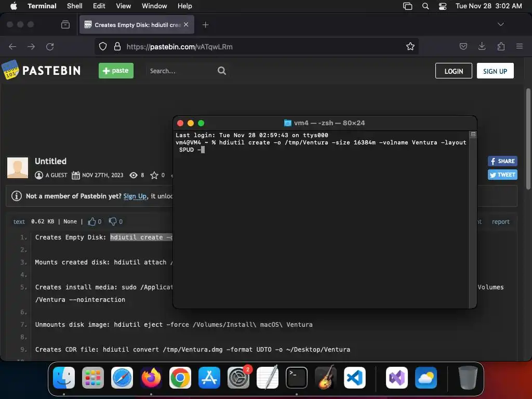Click the SIGN UP button
The image size is (532, 399).
[x=495, y=71]
